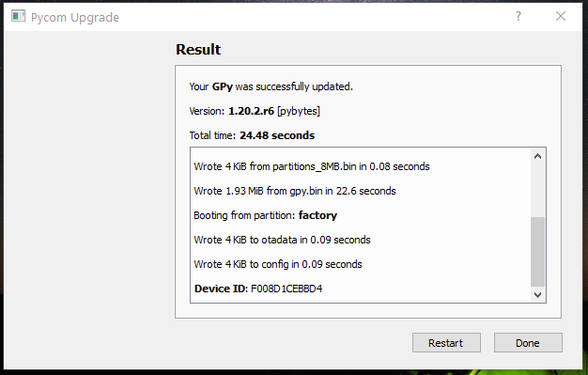Image resolution: width=588 pixels, height=375 pixels.
Task: Click the Device ID value F008D1CEBBD4
Action: click(286, 289)
